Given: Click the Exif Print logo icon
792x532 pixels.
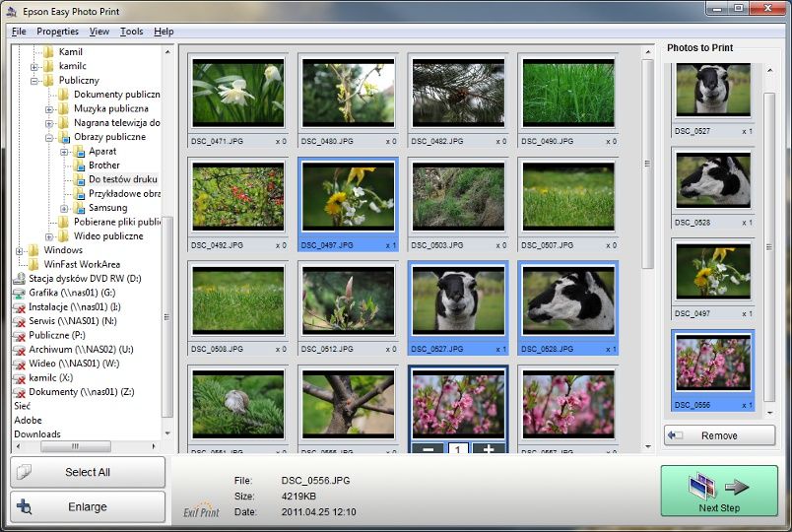Looking at the screenshot, I should click(x=202, y=510).
